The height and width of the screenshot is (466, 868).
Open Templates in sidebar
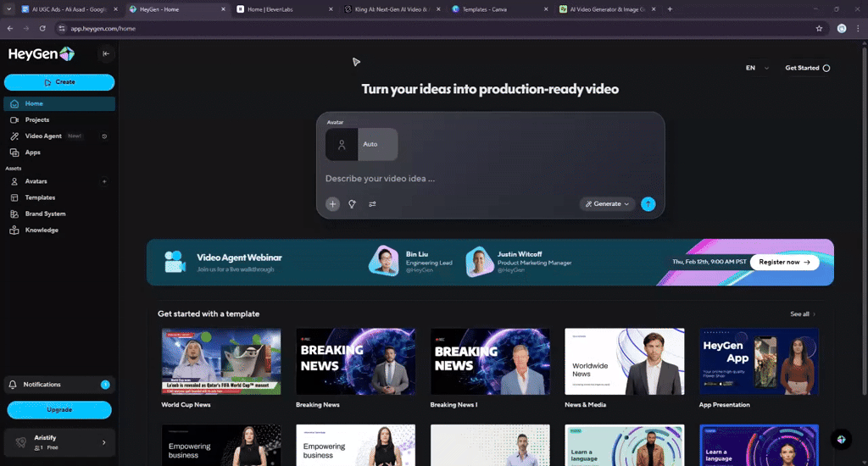(59, 197)
